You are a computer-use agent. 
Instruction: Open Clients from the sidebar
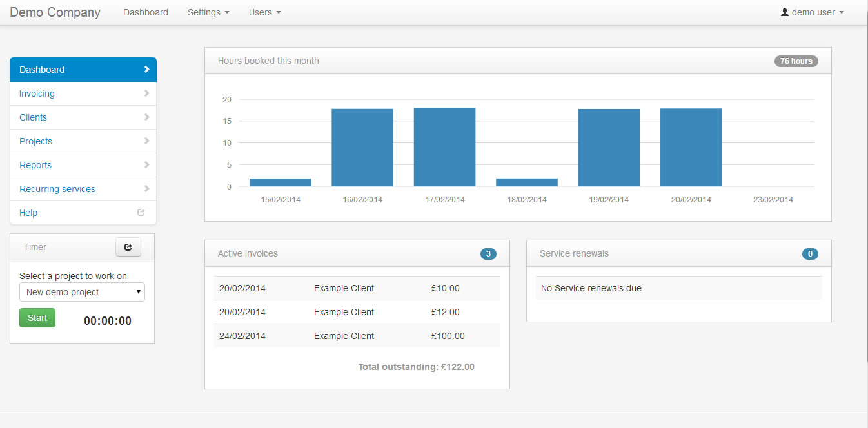click(x=34, y=117)
